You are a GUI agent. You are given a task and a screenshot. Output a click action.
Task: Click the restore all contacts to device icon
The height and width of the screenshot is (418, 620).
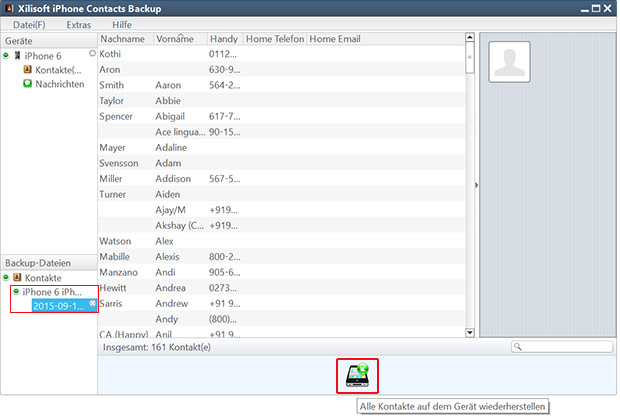[357, 376]
